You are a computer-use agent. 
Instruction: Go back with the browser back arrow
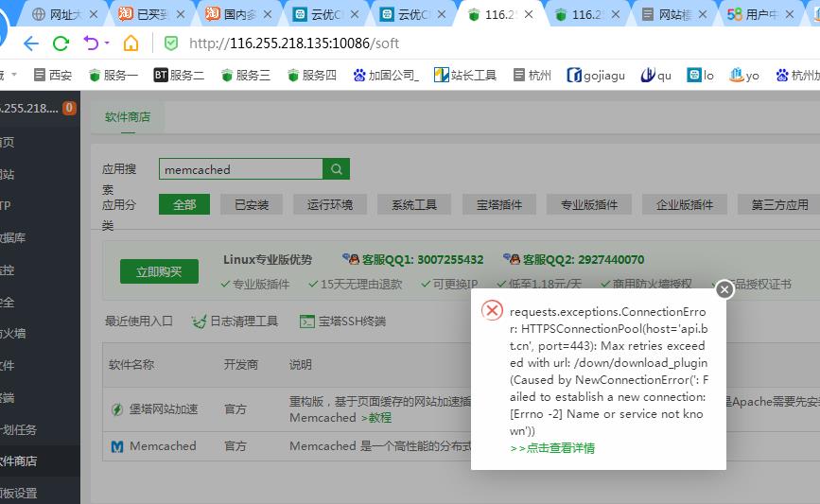(31, 43)
